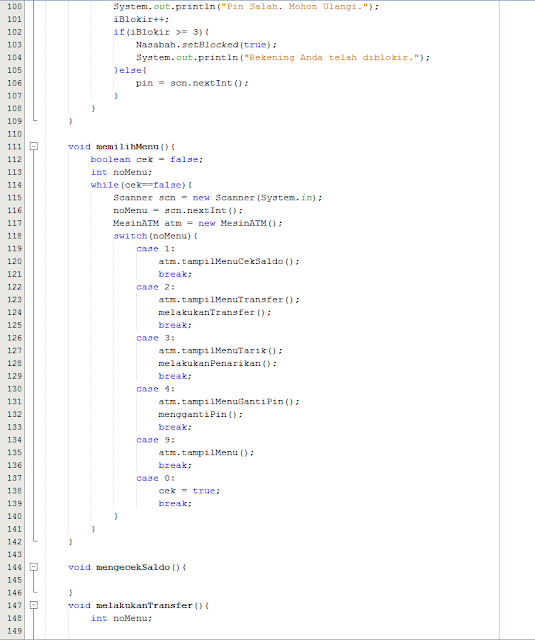Click the case 0: label
Screen dimensions: 535x640
155,478
